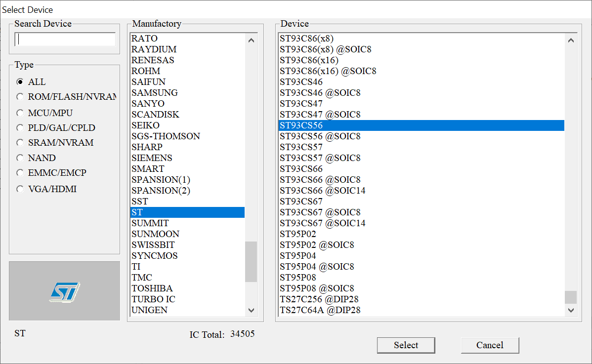Click the Cancel button

tap(490, 345)
